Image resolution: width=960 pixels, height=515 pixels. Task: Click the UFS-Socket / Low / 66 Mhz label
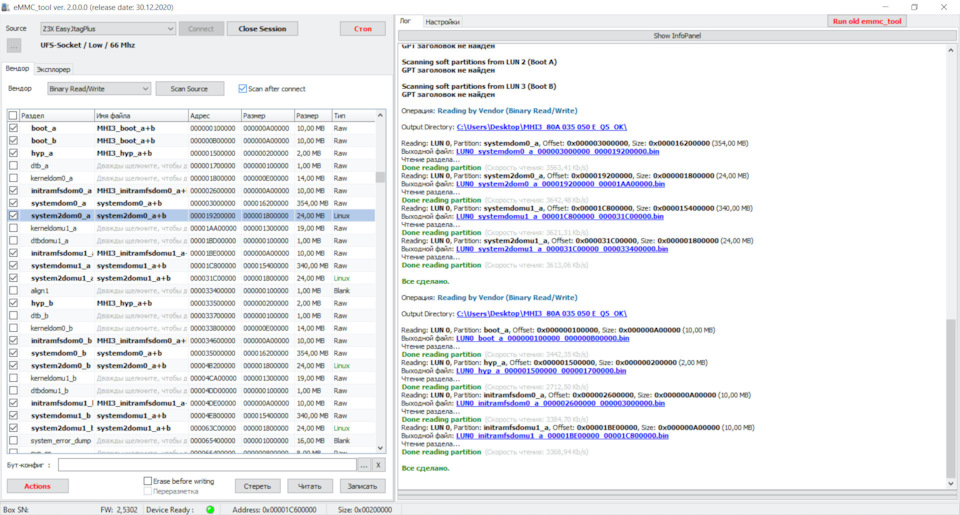[88, 45]
